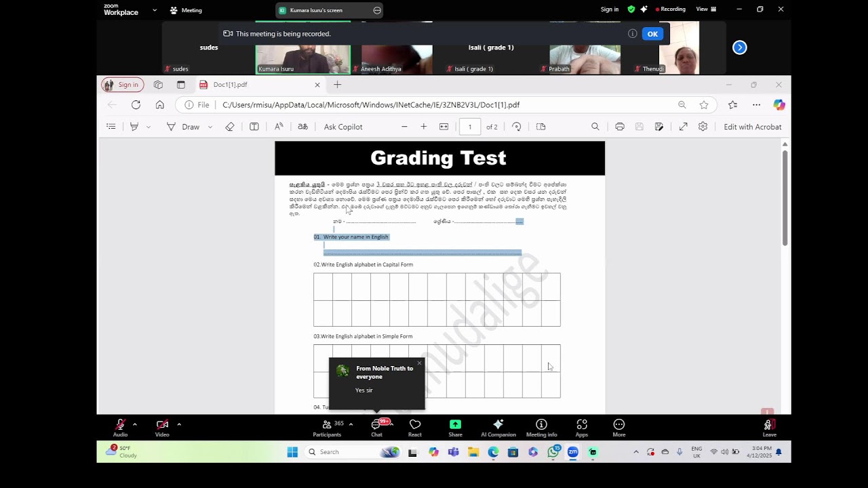The image size is (868, 488).
Task: Close the Noble Truth chat popup
Action: (x=419, y=363)
